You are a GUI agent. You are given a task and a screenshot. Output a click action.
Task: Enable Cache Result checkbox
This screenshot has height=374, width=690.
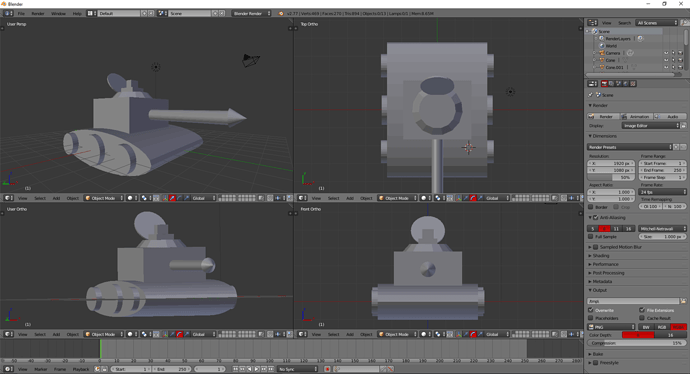tap(642, 318)
